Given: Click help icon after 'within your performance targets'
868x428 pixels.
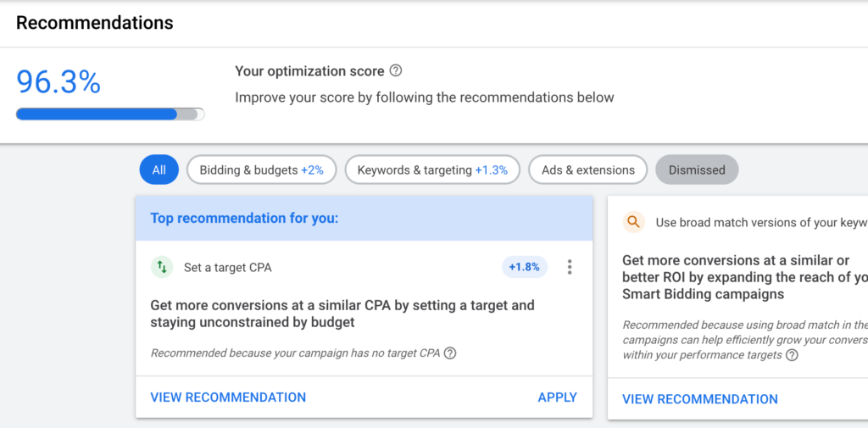Looking at the screenshot, I should (x=792, y=355).
